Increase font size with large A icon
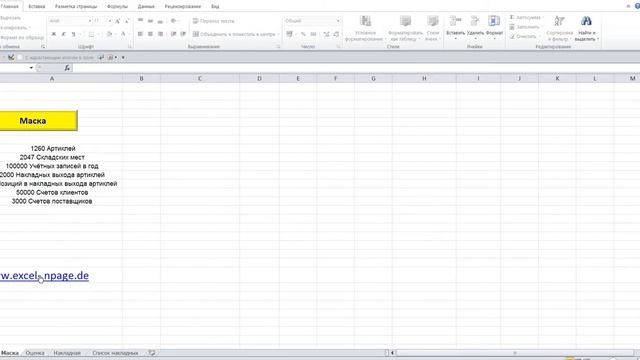Screen dimensions: 640x360 tap(118, 21)
